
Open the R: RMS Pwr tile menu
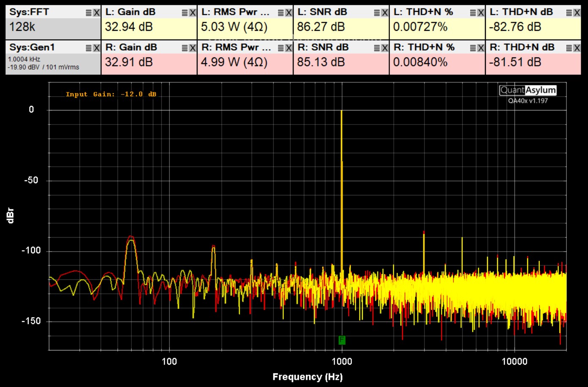[281, 48]
